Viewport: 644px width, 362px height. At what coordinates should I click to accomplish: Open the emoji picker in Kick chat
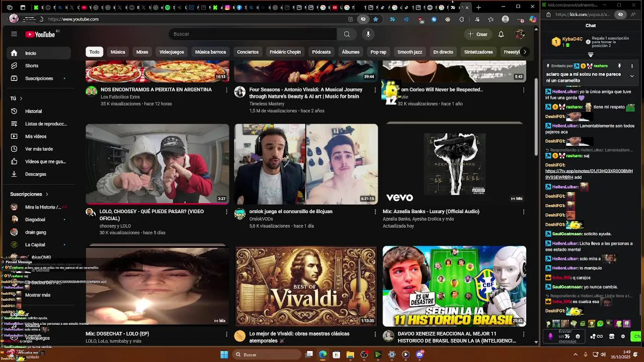(578, 336)
